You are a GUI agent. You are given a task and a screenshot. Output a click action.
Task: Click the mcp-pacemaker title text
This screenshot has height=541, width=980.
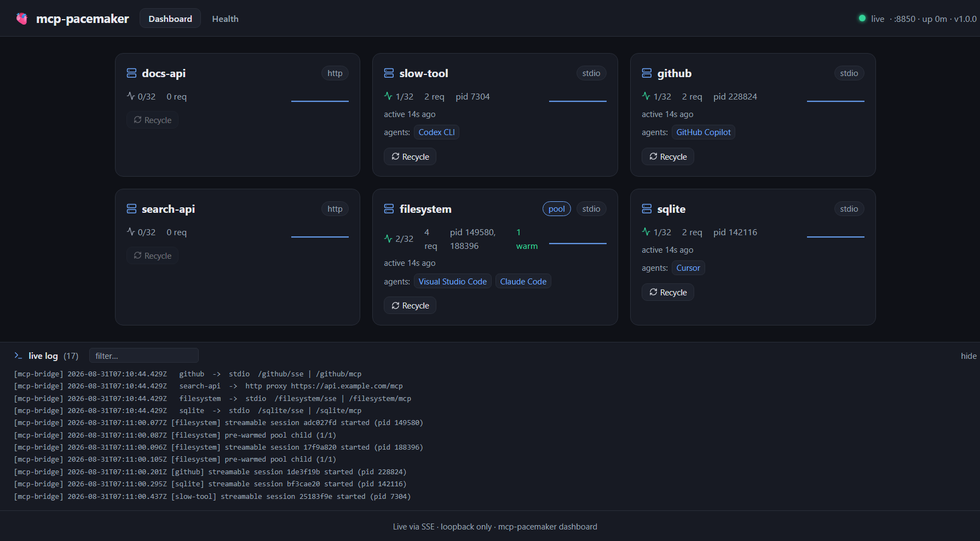tap(83, 19)
